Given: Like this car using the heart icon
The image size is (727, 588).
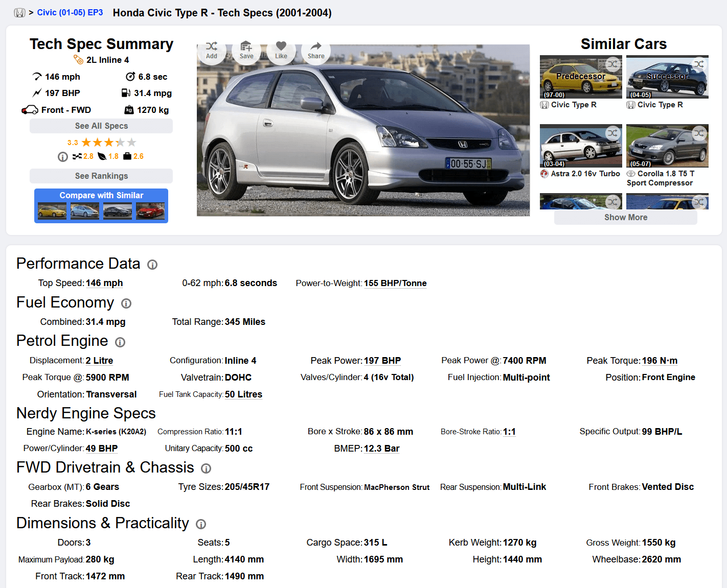Looking at the screenshot, I should pyautogui.click(x=281, y=49).
